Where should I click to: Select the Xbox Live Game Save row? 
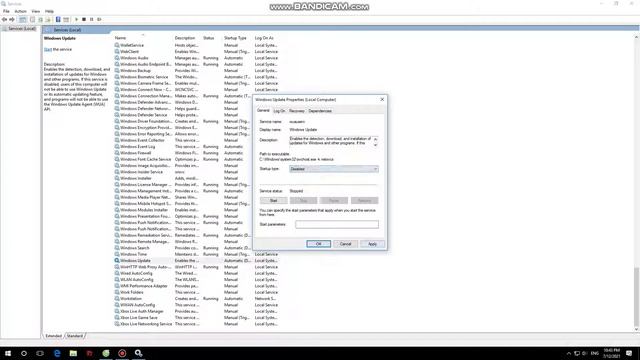[196, 318]
